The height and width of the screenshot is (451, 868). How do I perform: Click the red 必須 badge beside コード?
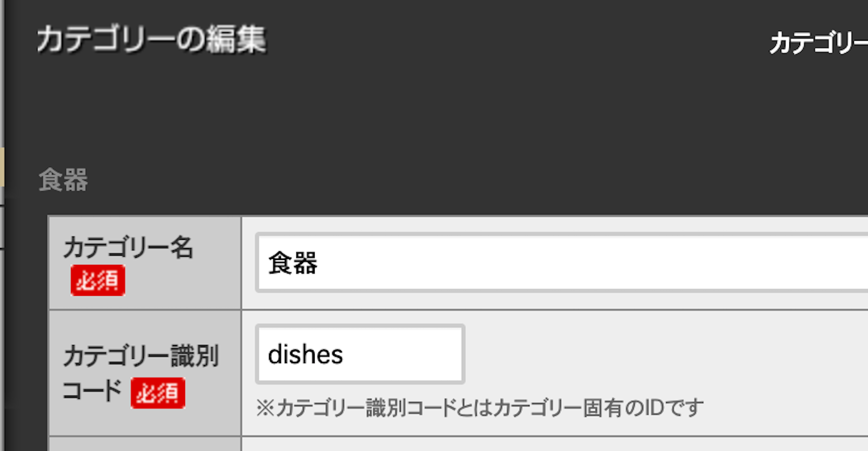point(157,393)
